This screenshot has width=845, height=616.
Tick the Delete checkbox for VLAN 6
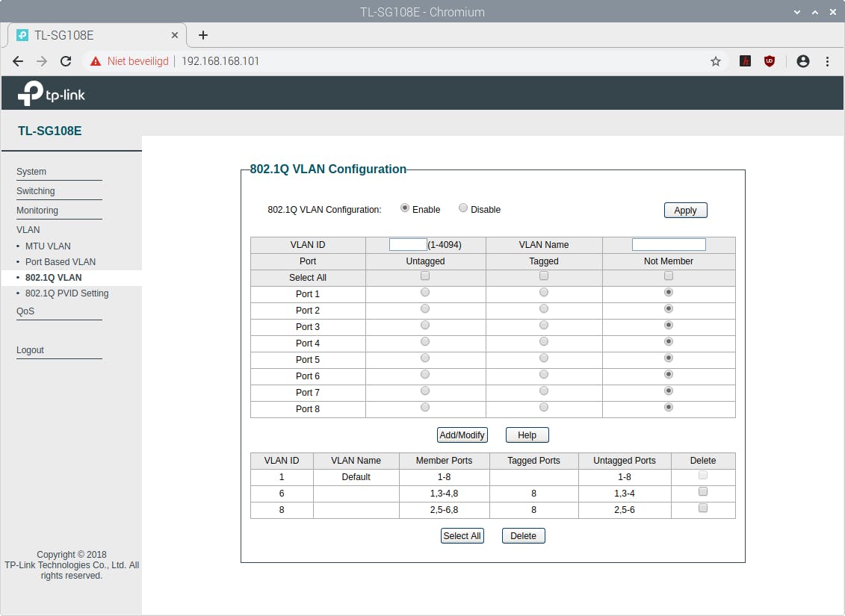point(702,492)
